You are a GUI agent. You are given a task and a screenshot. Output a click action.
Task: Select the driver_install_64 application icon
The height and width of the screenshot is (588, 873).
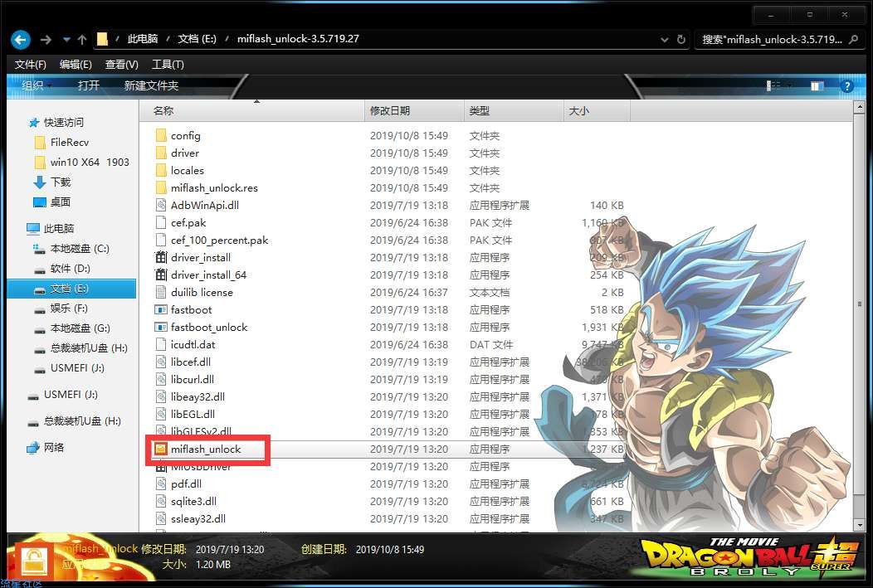click(161, 275)
